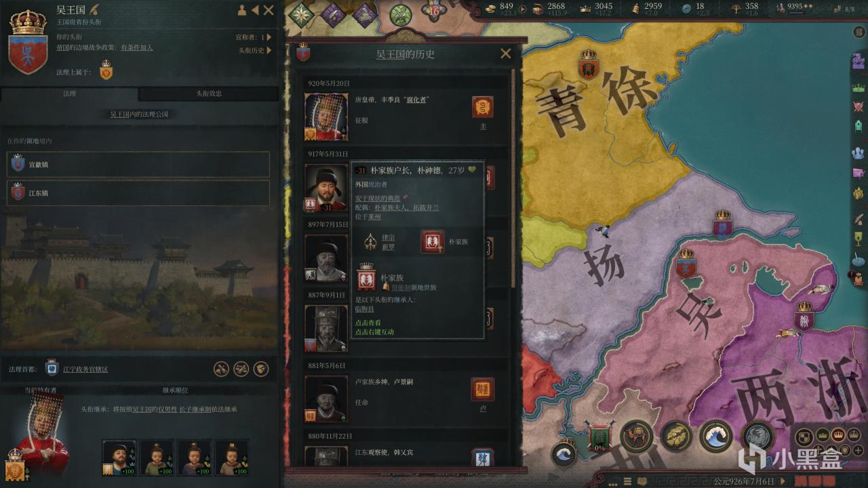Select the 宣歙镇 duchy entry
Image resolution: width=868 pixels, height=488 pixels.
(138, 165)
